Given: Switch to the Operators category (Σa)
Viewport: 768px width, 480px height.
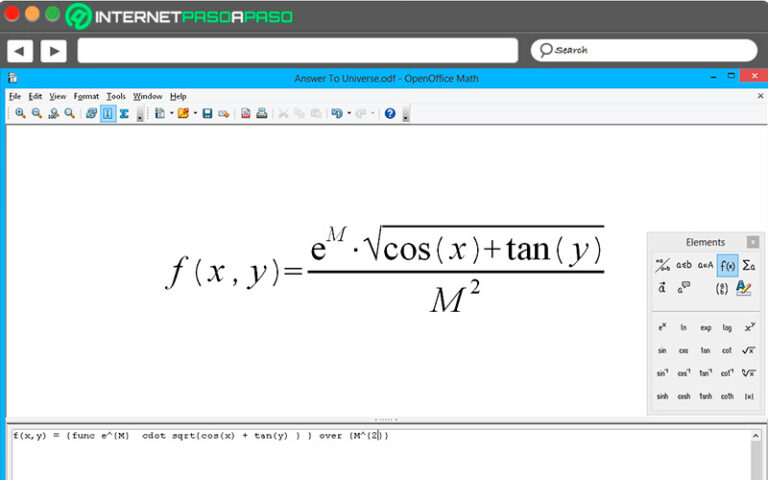Looking at the screenshot, I should [x=748, y=265].
